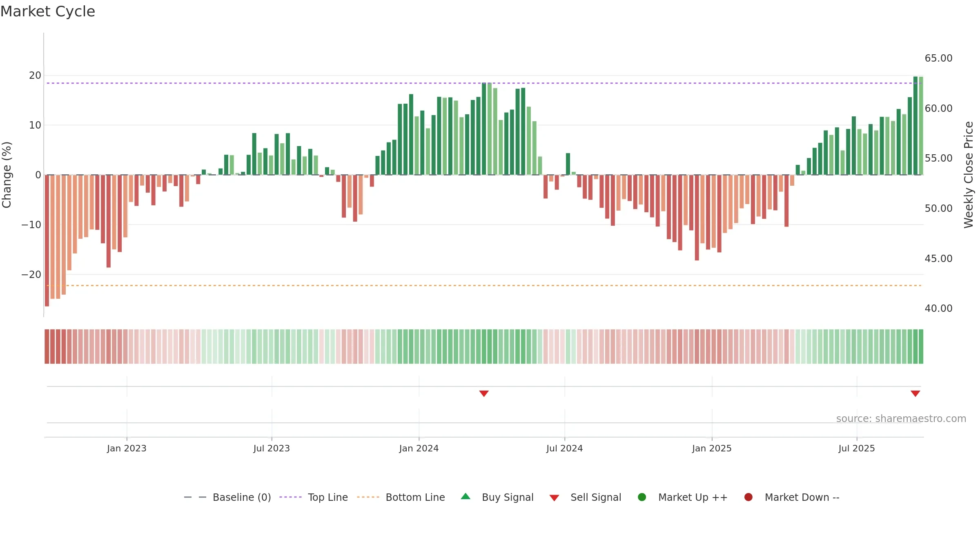
Task: Click the Jul 2024 axis label
Action: tap(565, 449)
